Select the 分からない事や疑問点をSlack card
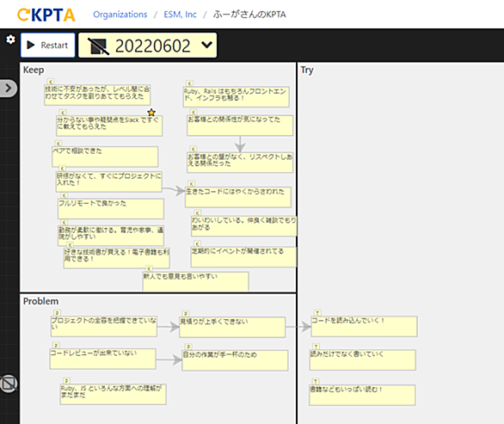This screenshot has height=424, width=504. tap(109, 126)
